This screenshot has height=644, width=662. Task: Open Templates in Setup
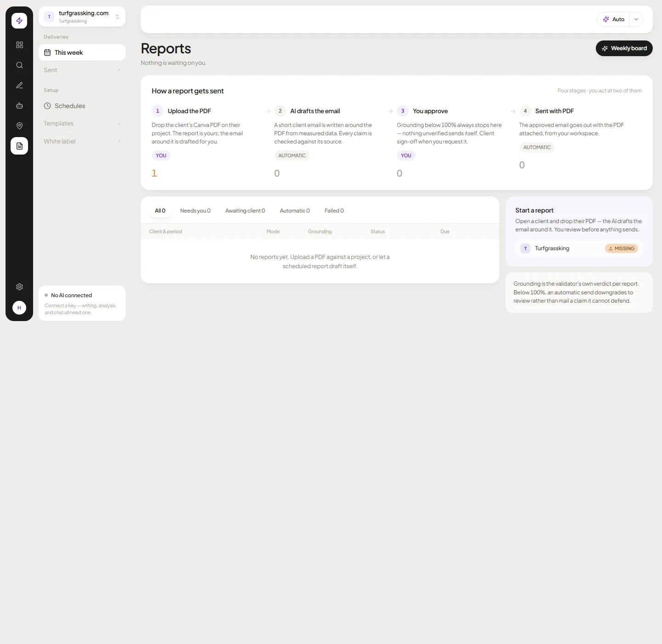tap(82, 123)
